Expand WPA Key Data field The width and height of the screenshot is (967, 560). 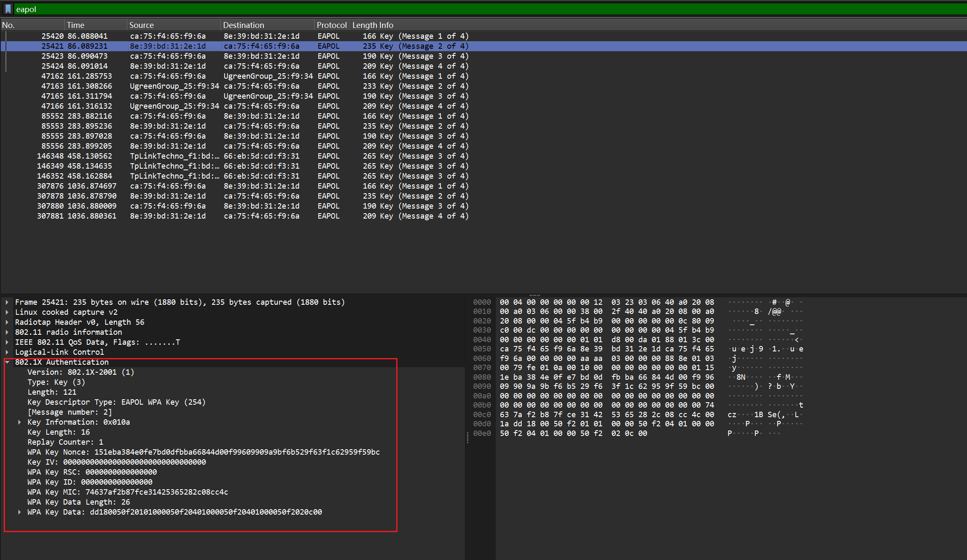coord(20,512)
